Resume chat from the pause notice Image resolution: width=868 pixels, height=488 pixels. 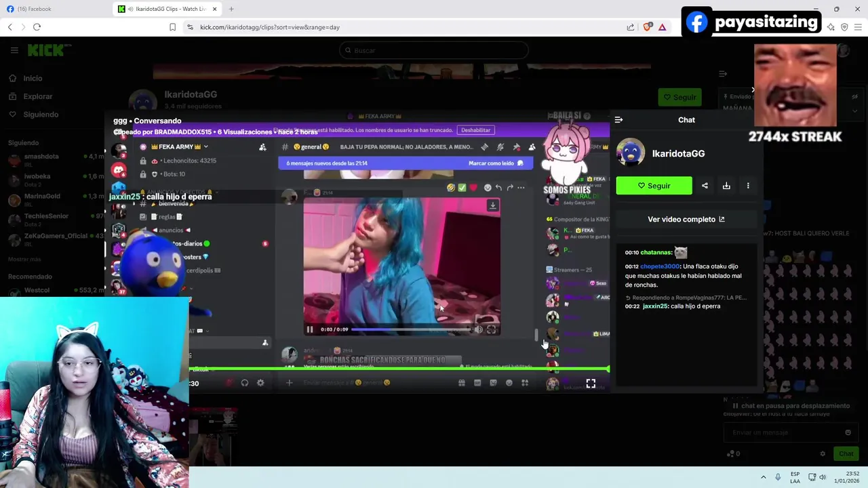(791, 405)
